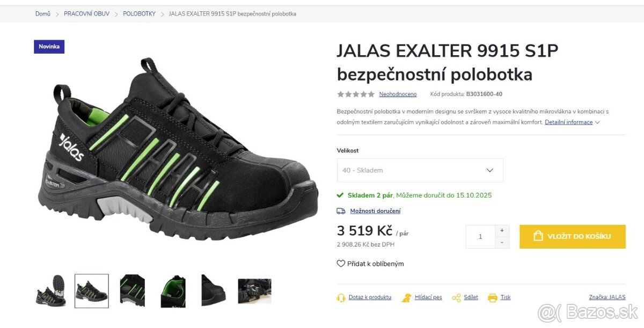Screen dimensions: 644x328
Task: Click the printer icon next to Tisk
Action: click(493, 297)
